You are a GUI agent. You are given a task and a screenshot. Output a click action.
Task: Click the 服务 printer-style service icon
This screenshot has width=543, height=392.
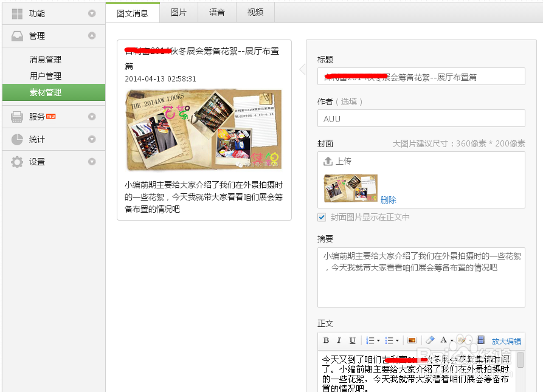(x=17, y=116)
